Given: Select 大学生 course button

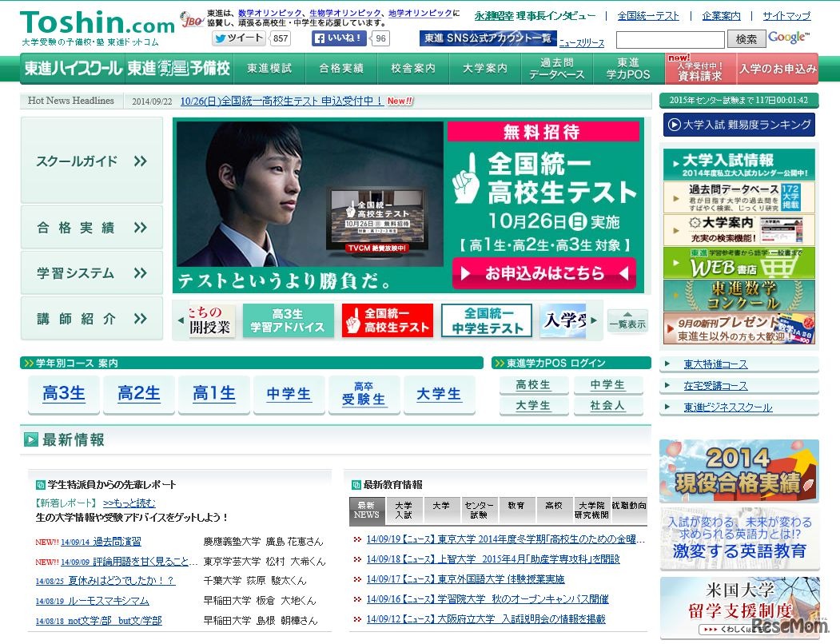Looking at the screenshot, I should pos(439,395).
